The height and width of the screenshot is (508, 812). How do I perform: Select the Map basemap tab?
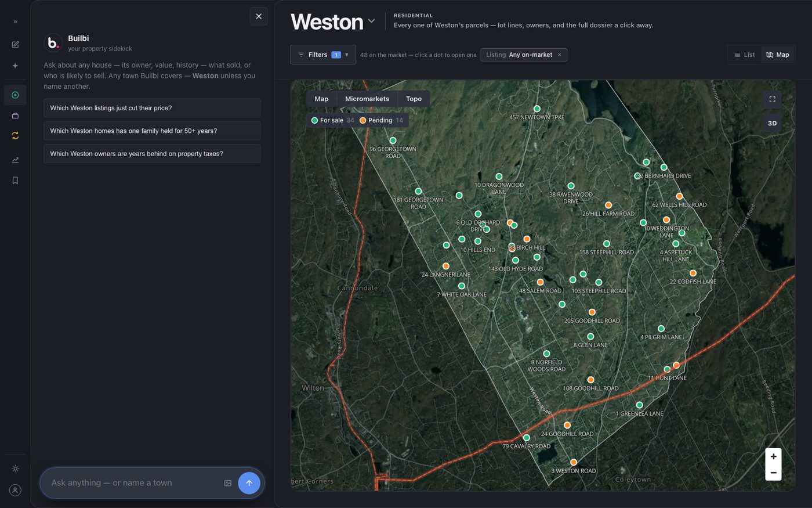321,99
